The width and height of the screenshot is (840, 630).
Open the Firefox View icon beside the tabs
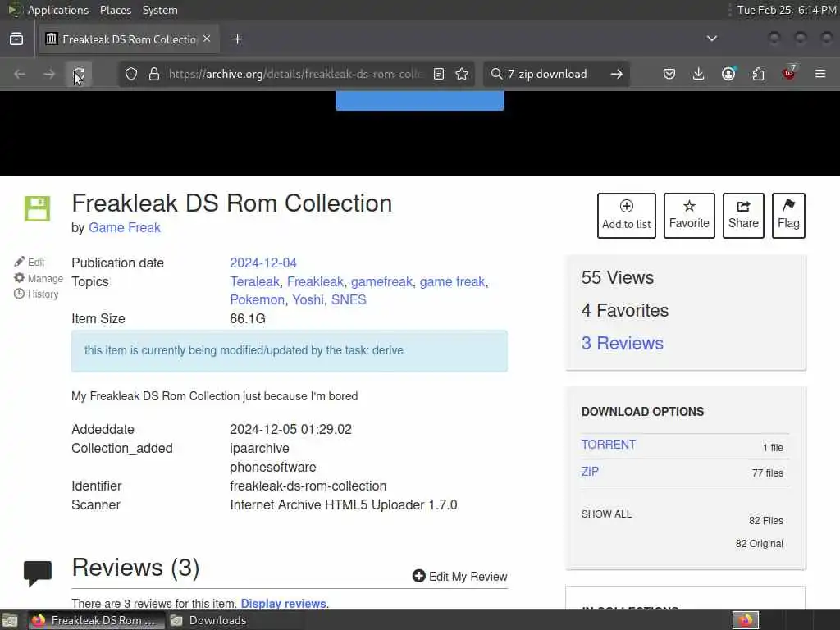click(x=16, y=39)
